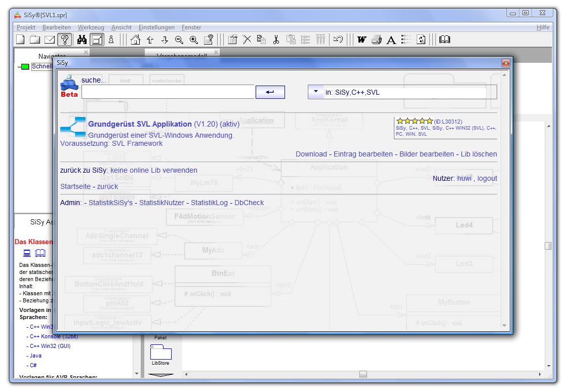Viewport: 566px width, 392px height.
Task: Open the Werkzeug menu
Action: pyautogui.click(x=91, y=27)
